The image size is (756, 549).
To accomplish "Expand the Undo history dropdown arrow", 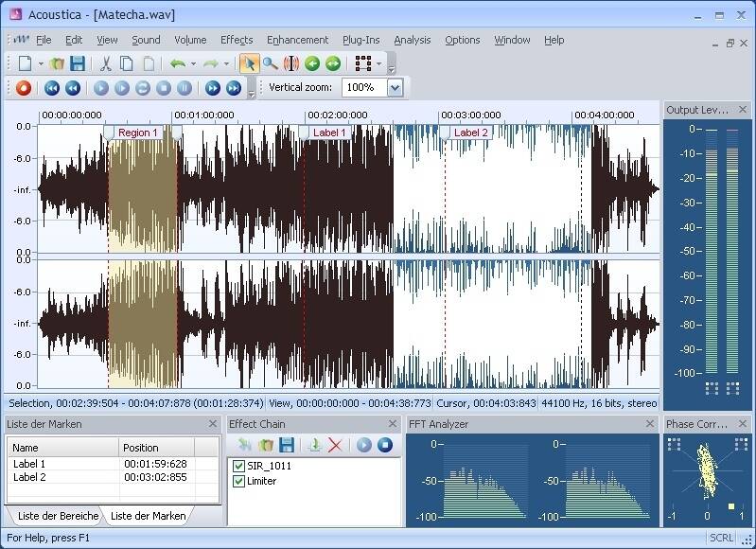I will [x=193, y=64].
